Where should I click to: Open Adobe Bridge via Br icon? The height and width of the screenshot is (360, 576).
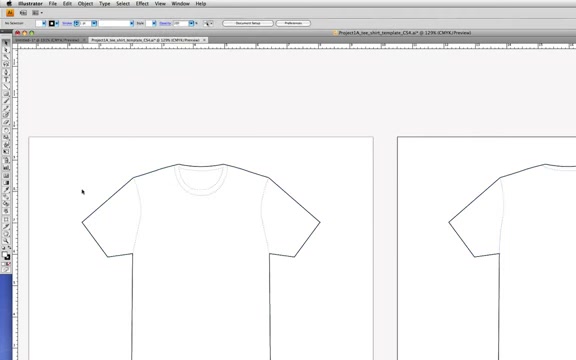coord(23,13)
